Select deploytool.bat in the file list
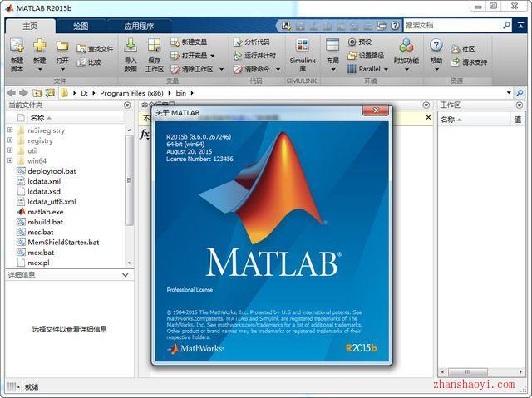Viewport: 532px width, 398px height. 52,171
